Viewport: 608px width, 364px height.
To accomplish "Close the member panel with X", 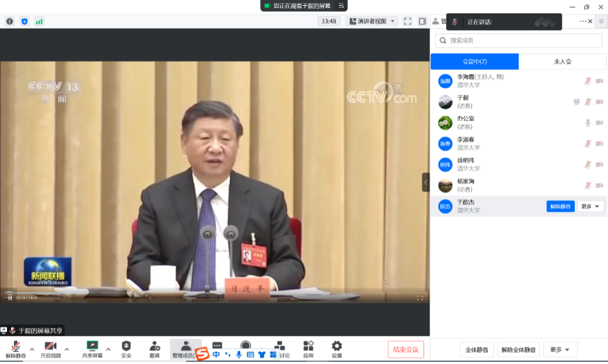I will click(x=590, y=22).
